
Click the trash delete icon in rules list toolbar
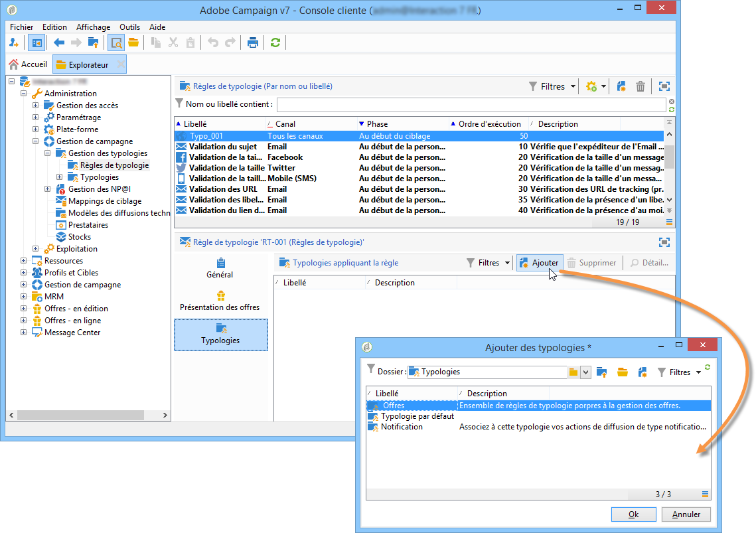(641, 87)
